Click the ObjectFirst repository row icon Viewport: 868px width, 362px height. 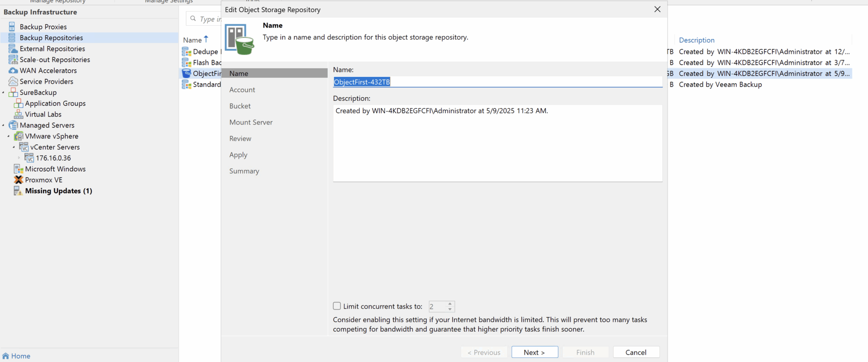click(x=187, y=73)
